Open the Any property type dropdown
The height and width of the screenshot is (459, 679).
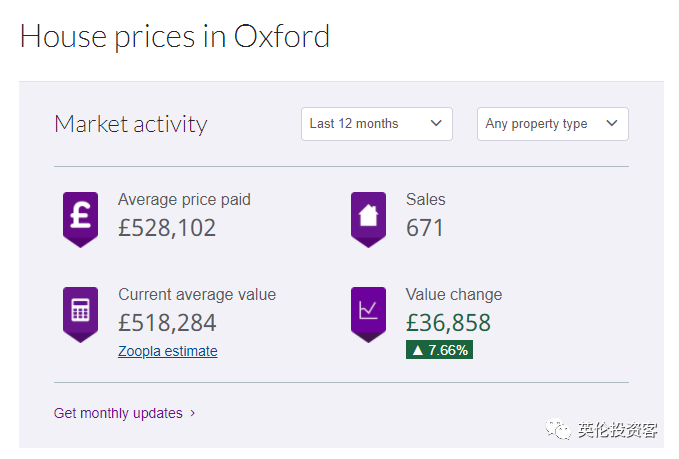pyautogui.click(x=552, y=124)
